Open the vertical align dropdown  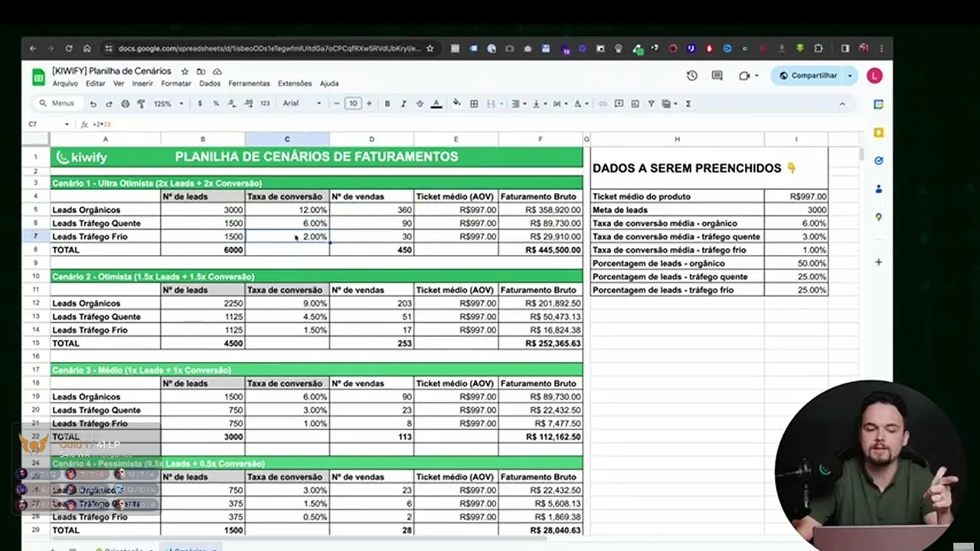(x=538, y=103)
